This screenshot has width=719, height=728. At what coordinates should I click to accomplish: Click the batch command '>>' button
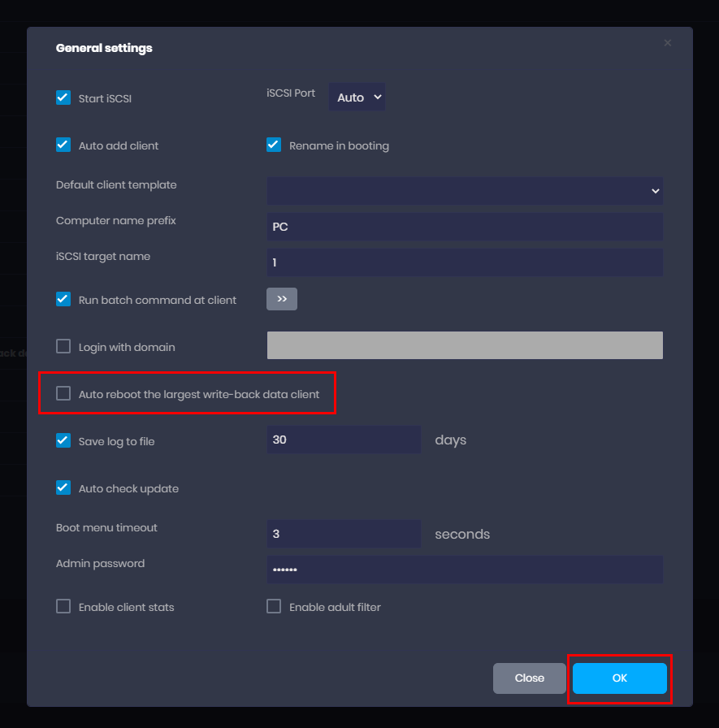tap(282, 299)
